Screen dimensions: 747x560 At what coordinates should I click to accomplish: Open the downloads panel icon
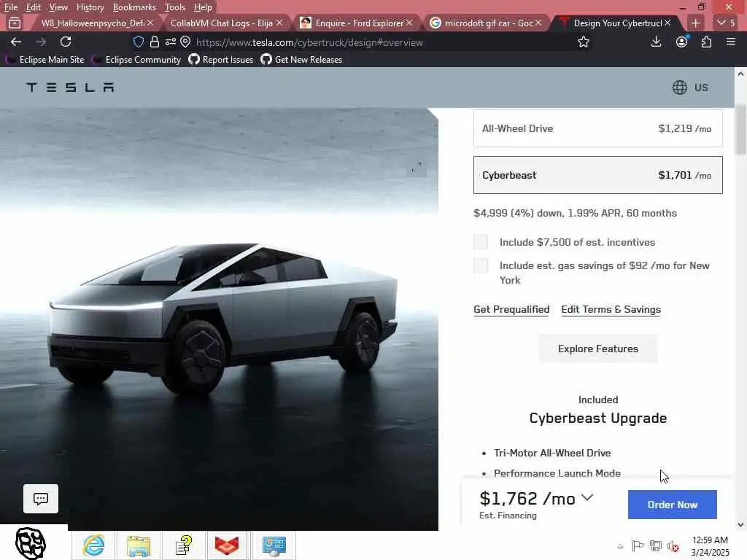coord(656,42)
